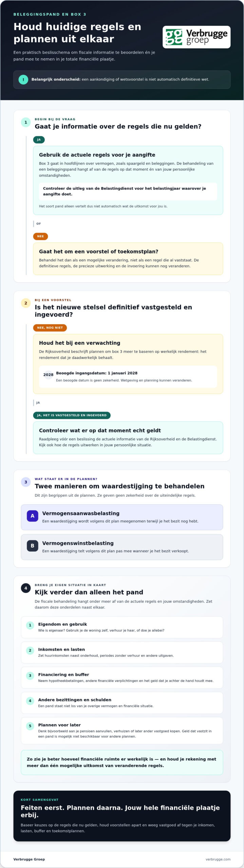
Task: Click the purple step 3 badge
Action: coord(26,482)
